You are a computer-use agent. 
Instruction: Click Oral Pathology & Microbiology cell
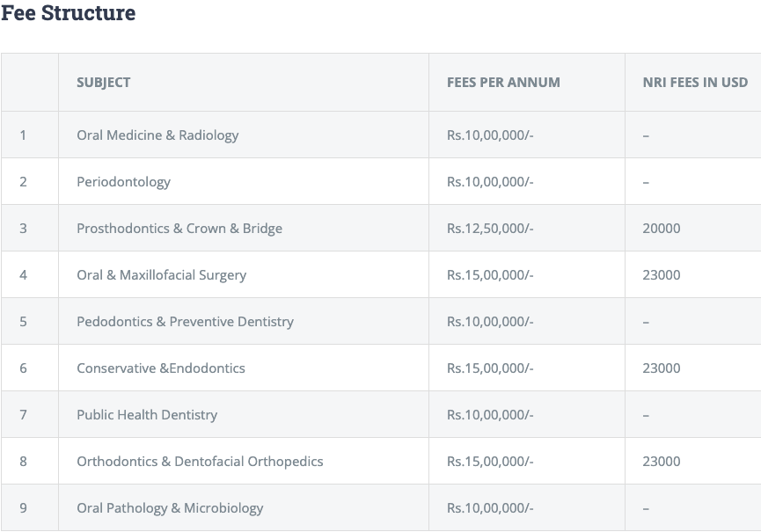pyautogui.click(x=170, y=508)
